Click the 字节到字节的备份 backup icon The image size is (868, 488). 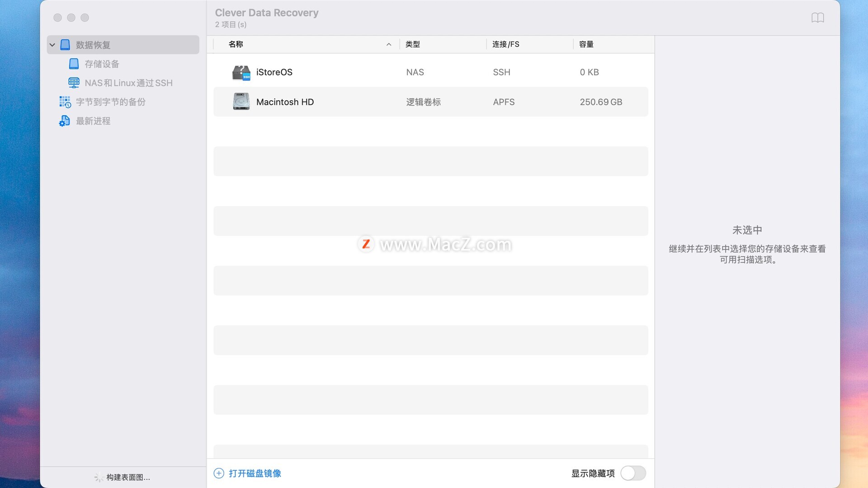[65, 102]
